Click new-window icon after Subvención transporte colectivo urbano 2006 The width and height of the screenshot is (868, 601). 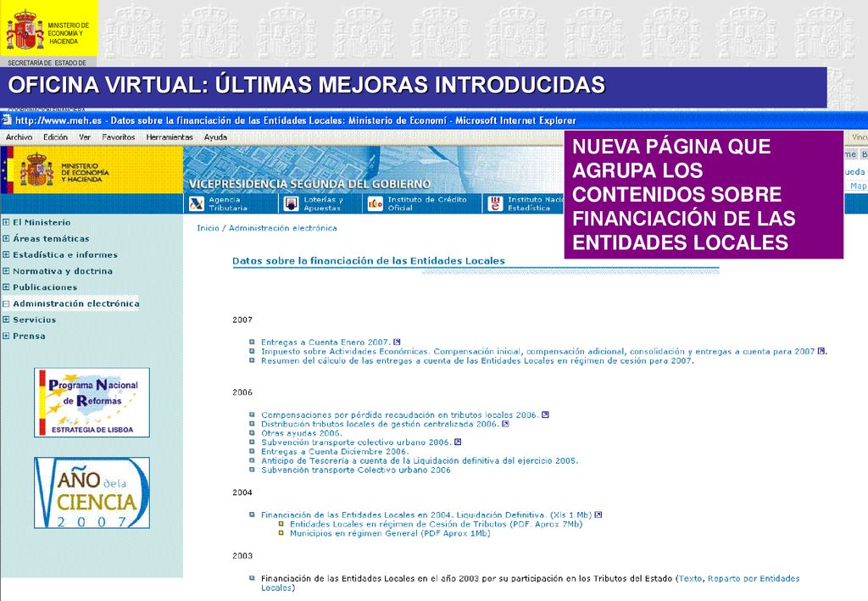click(457, 442)
